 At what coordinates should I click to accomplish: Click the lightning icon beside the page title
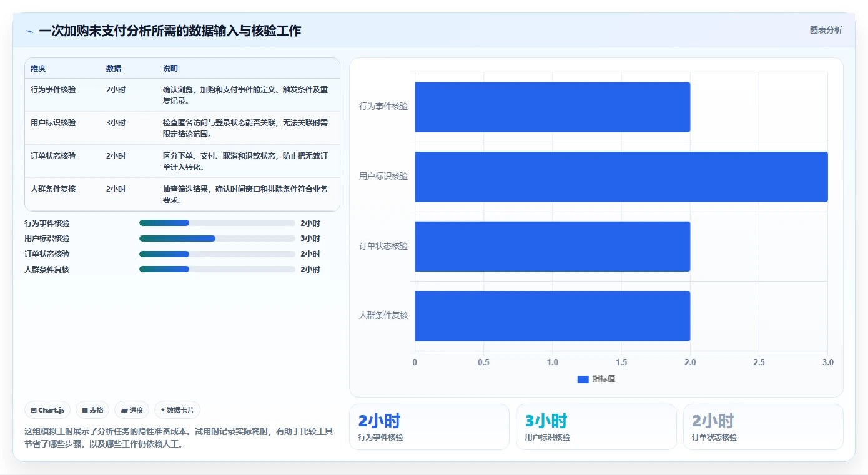(x=29, y=31)
